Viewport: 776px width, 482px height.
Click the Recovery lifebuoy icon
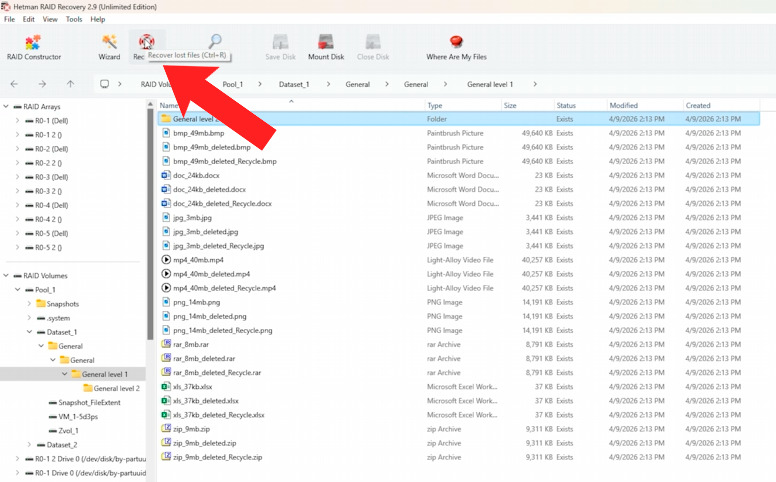point(146,42)
